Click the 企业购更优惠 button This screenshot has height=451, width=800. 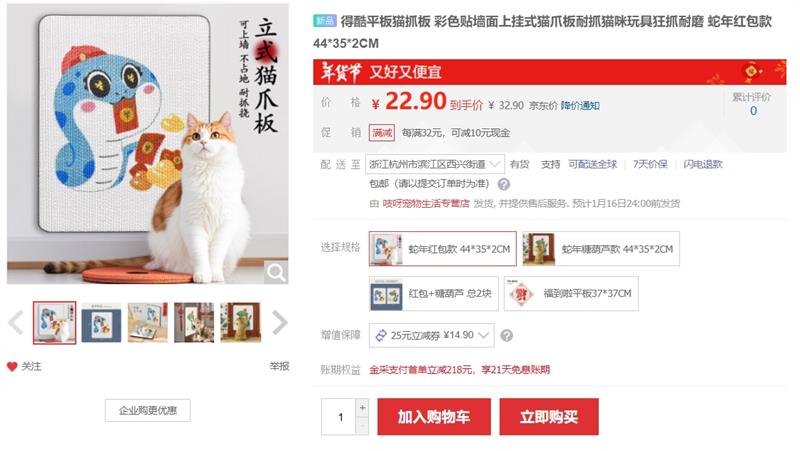[x=147, y=410]
